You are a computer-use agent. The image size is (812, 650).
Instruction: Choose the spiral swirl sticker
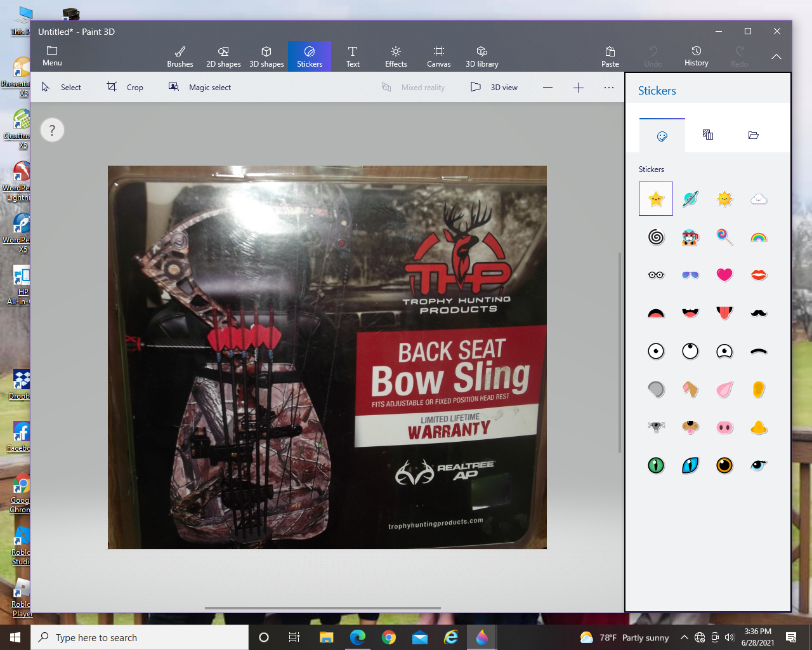point(656,237)
